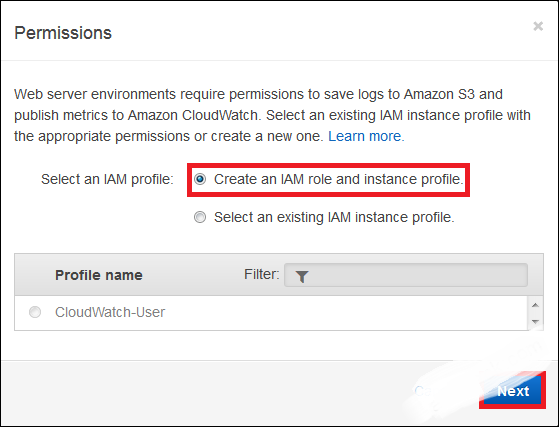The width and height of the screenshot is (559, 427).
Task: Open the Learn more link
Action: tap(366, 136)
